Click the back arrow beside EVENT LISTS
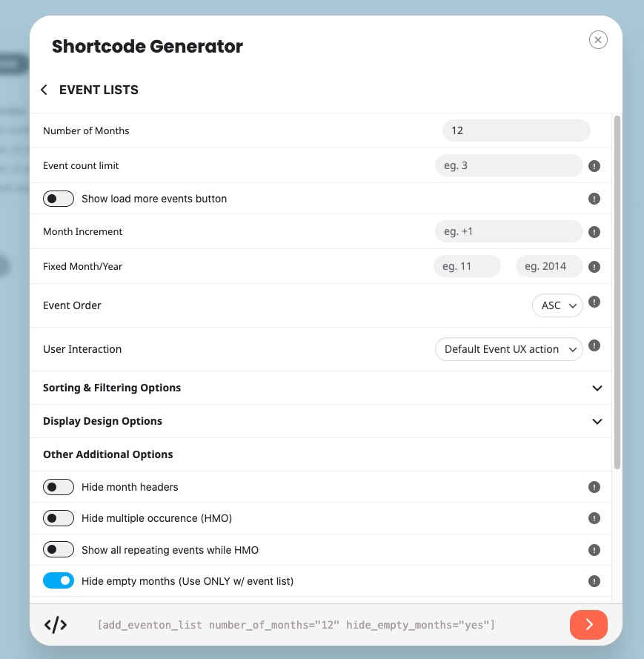 tap(44, 90)
